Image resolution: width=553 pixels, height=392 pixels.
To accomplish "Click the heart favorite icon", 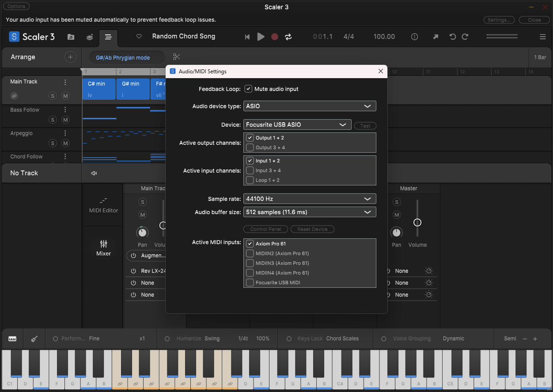I will click(x=139, y=37).
